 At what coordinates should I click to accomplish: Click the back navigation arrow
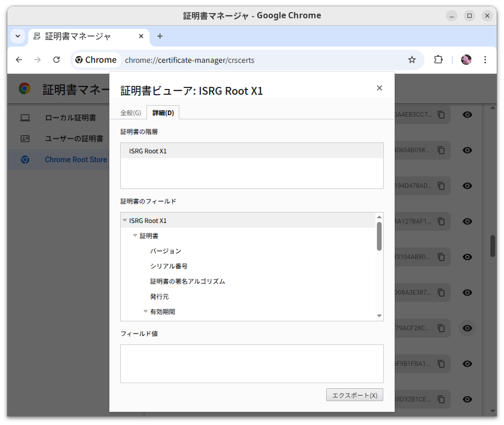click(19, 60)
